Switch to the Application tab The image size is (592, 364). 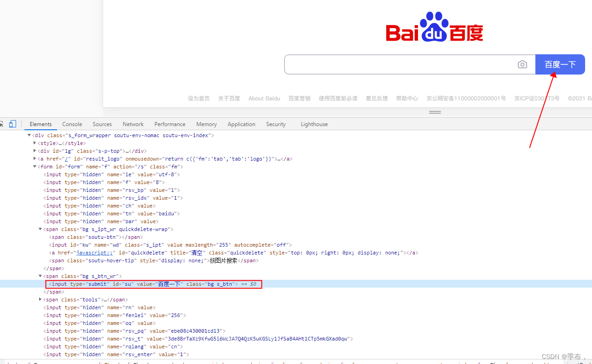click(x=241, y=124)
